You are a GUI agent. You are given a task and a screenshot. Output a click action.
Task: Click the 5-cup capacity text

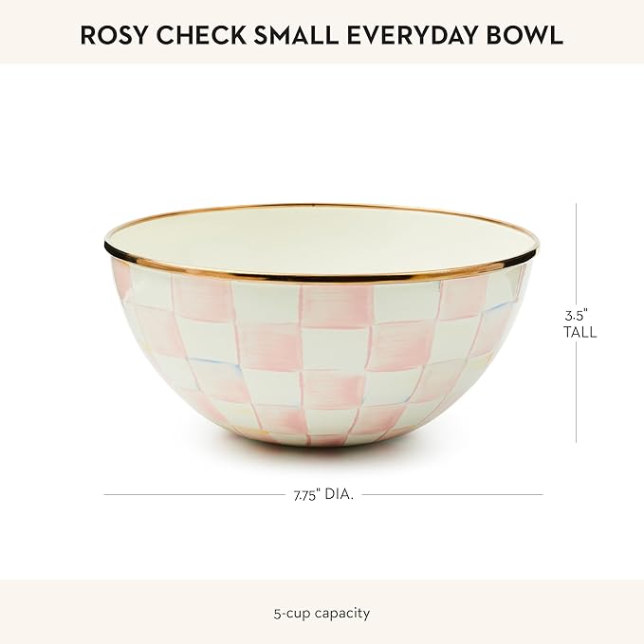coord(322,613)
